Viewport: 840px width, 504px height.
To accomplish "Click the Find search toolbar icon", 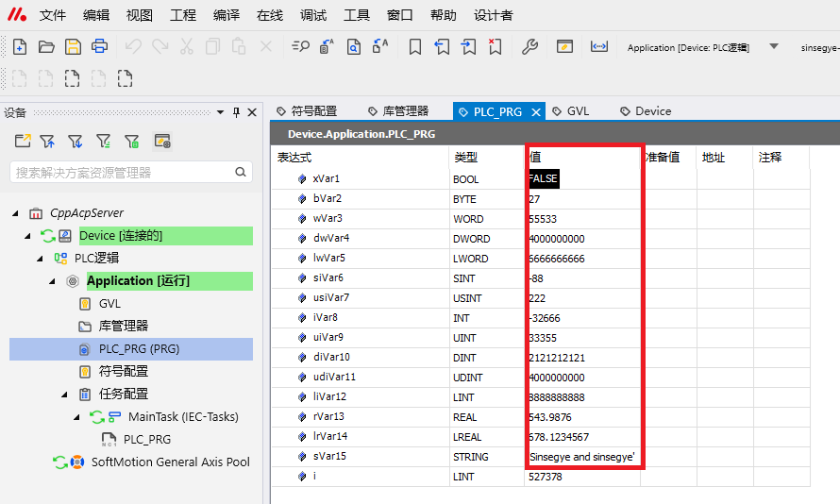I will click(300, 46).
